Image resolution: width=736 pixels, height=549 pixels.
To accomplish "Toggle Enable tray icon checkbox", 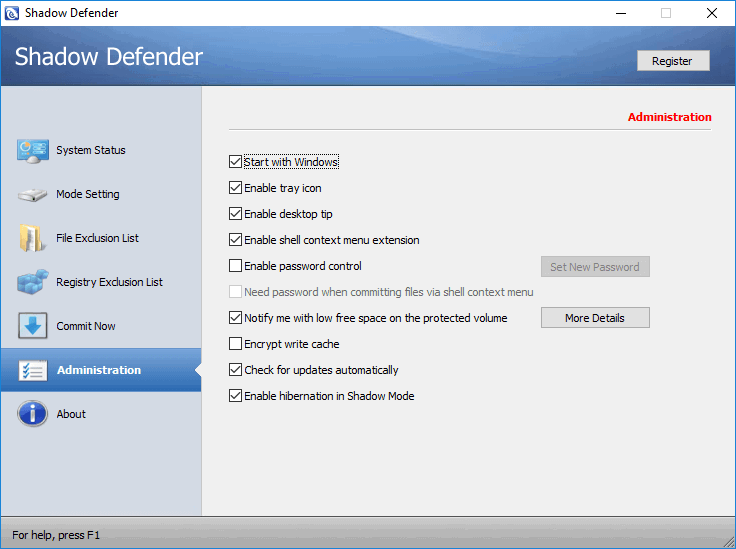I will (x=235, y=188).
